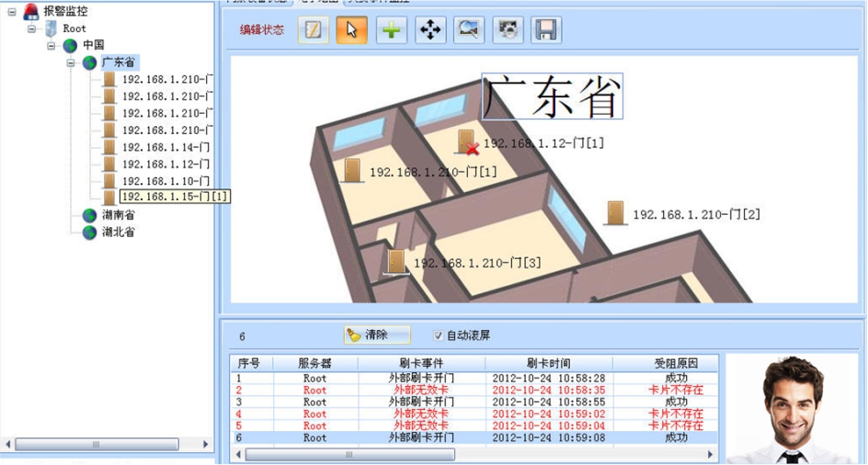868x465 pixels.
Task: Click map label 192.168.1.12-门[1]
Action: click(543, 143)
